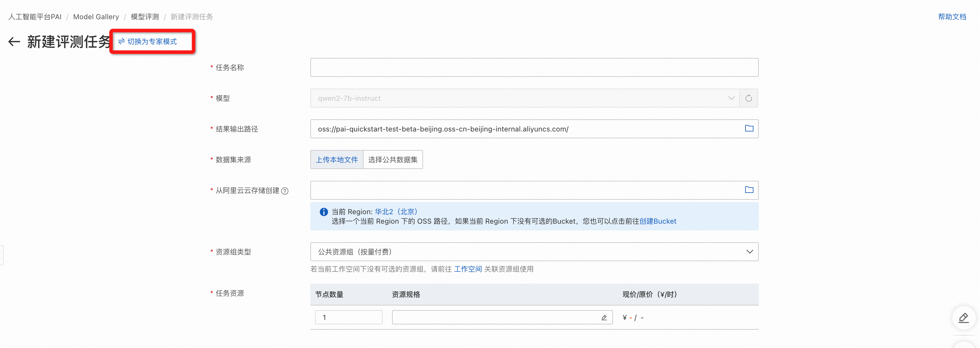This screenshot has width=980, height=348.
Task: Go to 人工智能平台PAI breadcrumb
Action: tap(35, 16)
